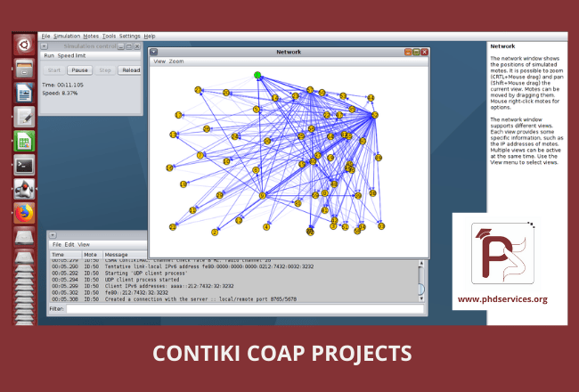Open the Files manager in the dock

24,69
